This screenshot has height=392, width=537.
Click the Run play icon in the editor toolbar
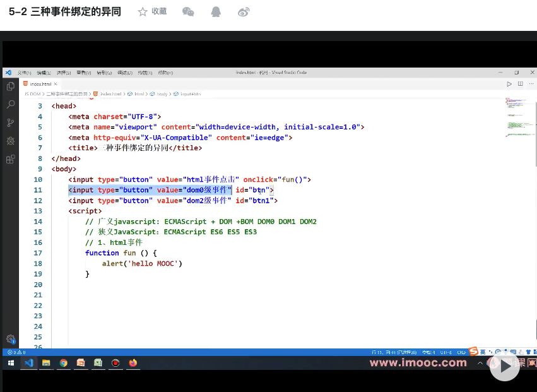pyautogui.click(x=509, y=84)
